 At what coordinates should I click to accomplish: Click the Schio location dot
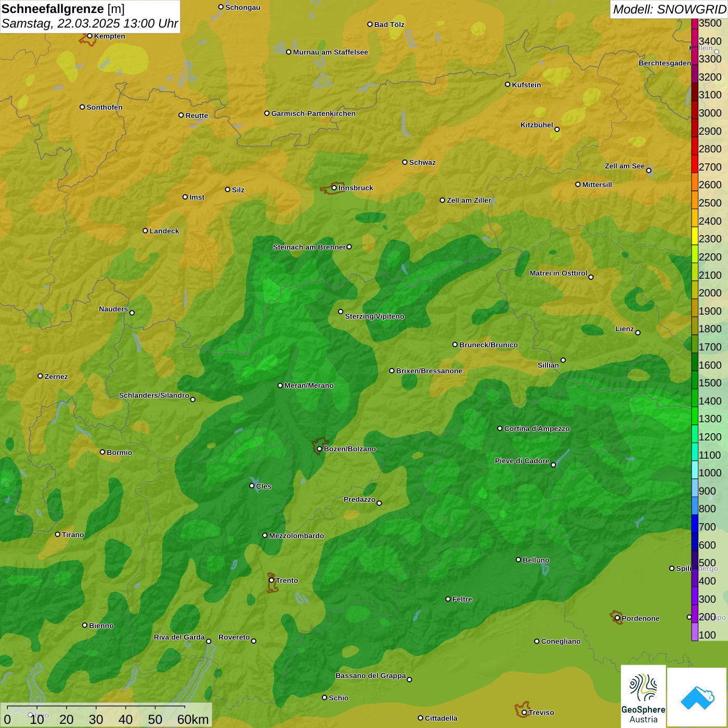(324, 697)
